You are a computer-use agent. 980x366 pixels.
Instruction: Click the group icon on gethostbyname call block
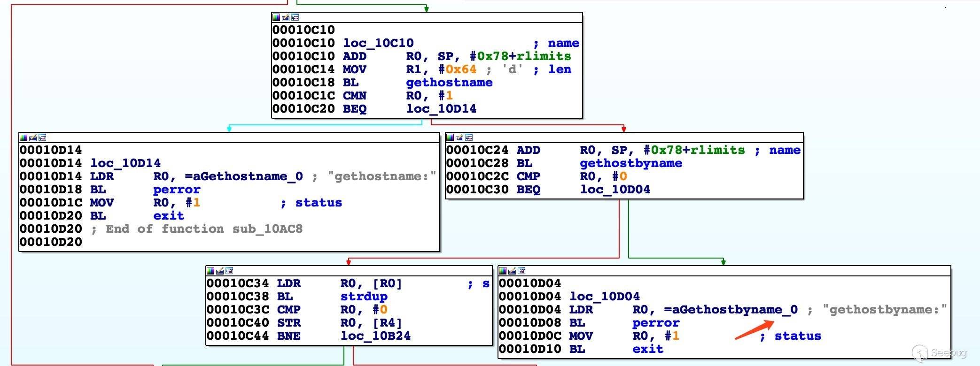469,137
